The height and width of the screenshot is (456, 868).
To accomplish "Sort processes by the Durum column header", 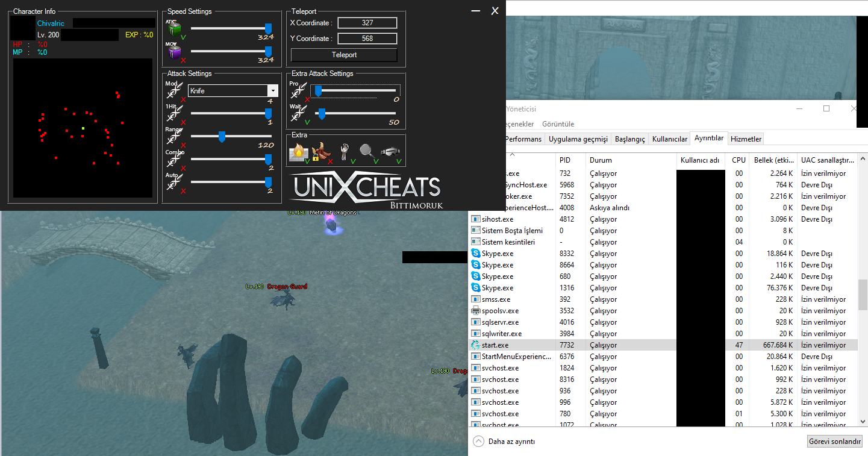I will pyautogui.click(x=631, y=160).
